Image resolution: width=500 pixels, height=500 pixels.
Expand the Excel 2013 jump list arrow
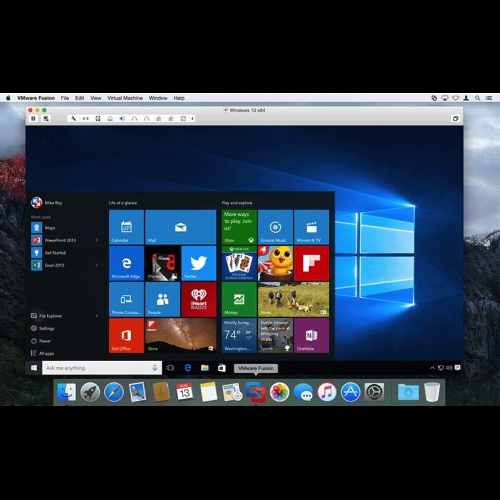(97, 265)
